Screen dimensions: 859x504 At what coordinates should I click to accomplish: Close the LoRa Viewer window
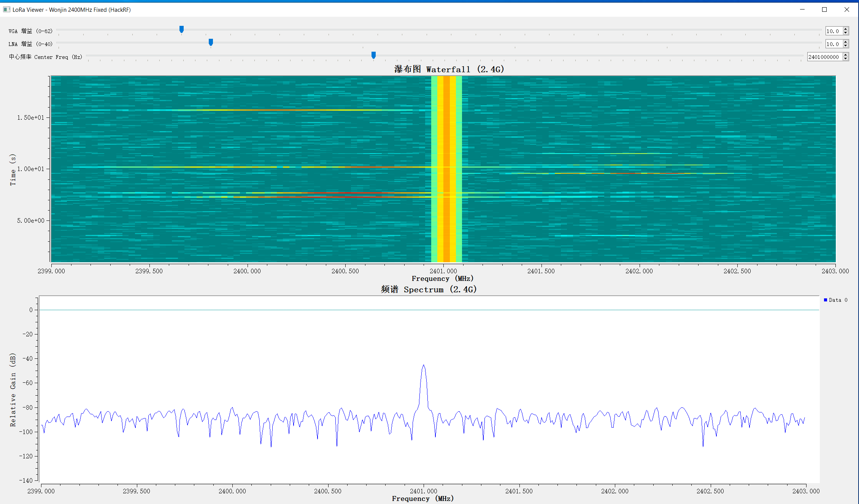[x=847, y=10]
